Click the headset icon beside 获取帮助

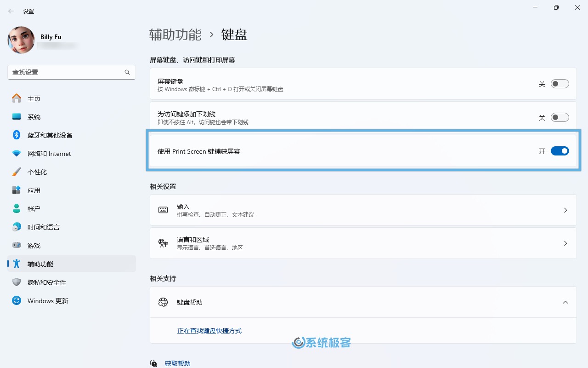coord(153,363)
